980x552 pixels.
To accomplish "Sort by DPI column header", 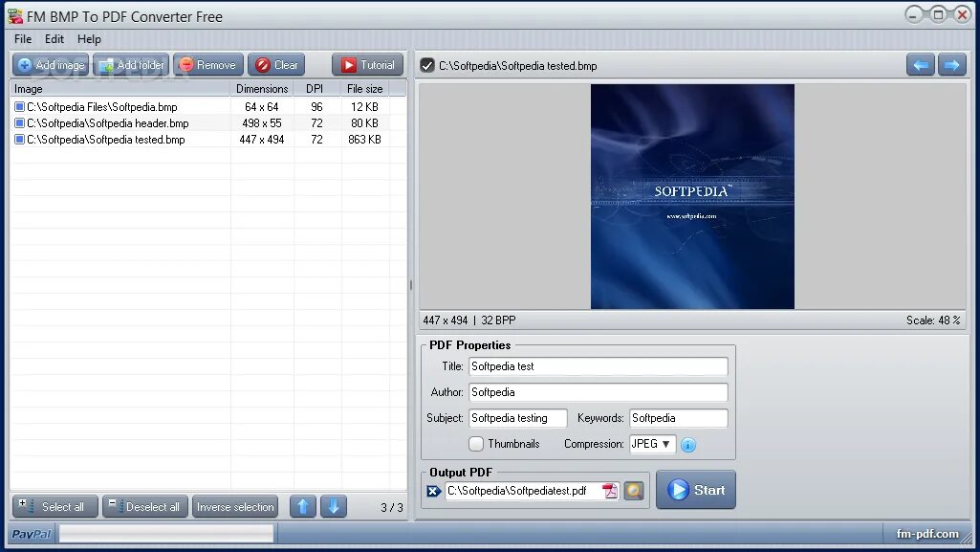I will pos(317,89).
